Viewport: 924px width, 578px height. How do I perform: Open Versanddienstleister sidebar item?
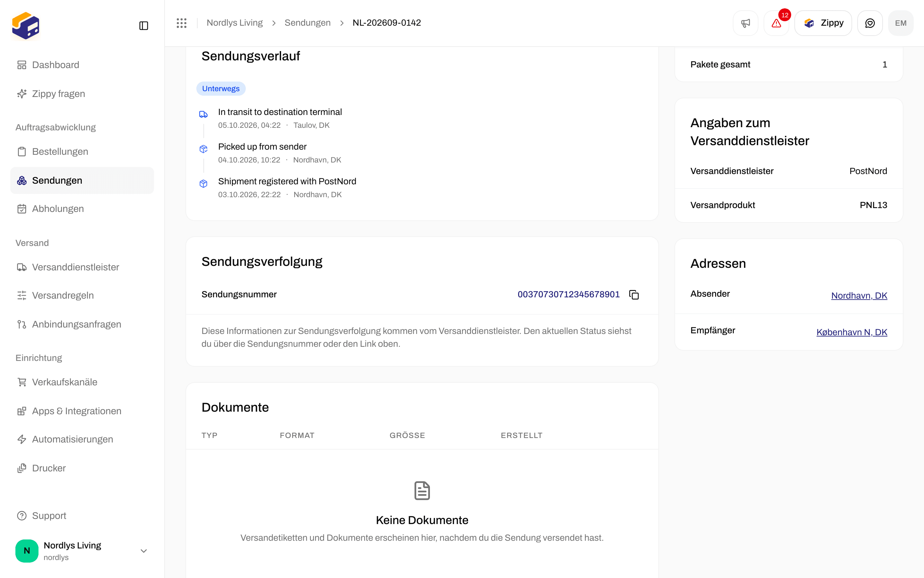pos(82,267)
